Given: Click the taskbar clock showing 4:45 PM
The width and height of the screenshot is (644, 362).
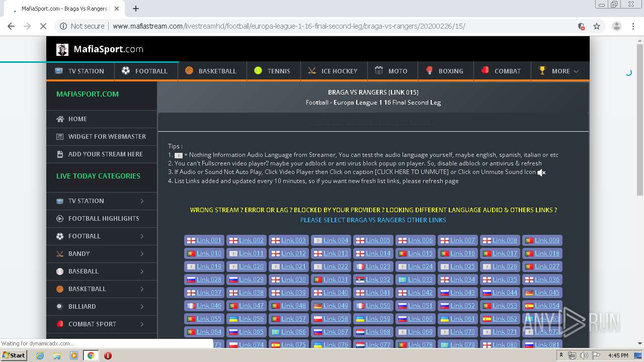Looking at the screenshot, I should 618,355.
